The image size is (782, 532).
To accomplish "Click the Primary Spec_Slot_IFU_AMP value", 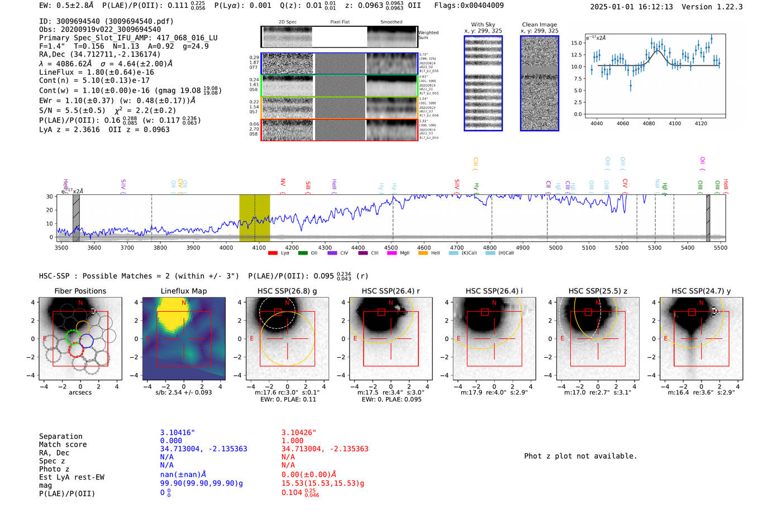I will 128,38.
